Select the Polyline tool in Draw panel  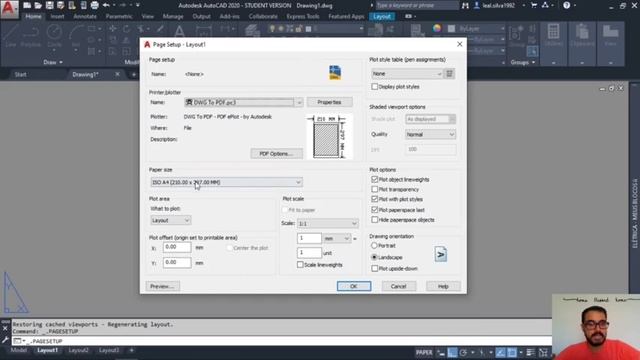(x=31, y=36)
